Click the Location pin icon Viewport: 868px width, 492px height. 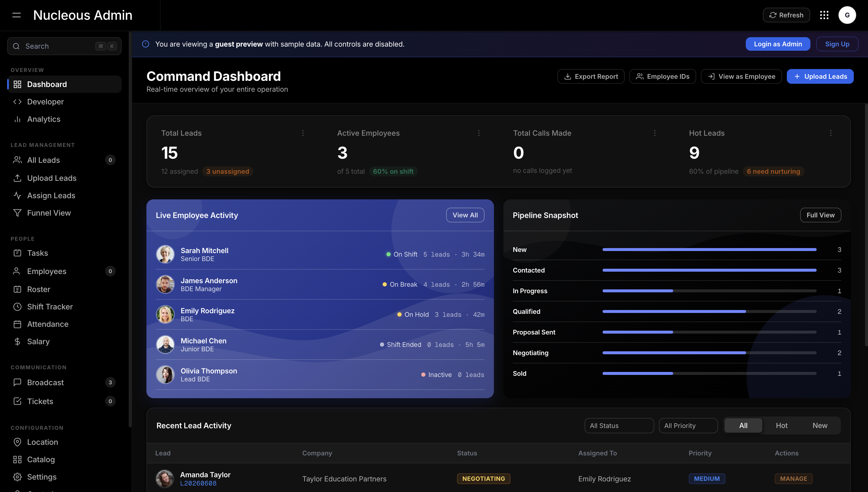(17, 442)
